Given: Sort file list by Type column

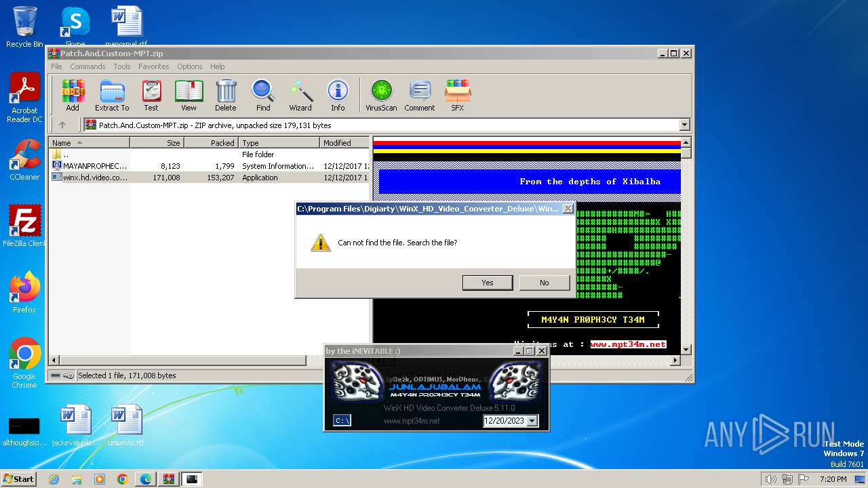Looking at the screenshot, I should coord(279,142).
